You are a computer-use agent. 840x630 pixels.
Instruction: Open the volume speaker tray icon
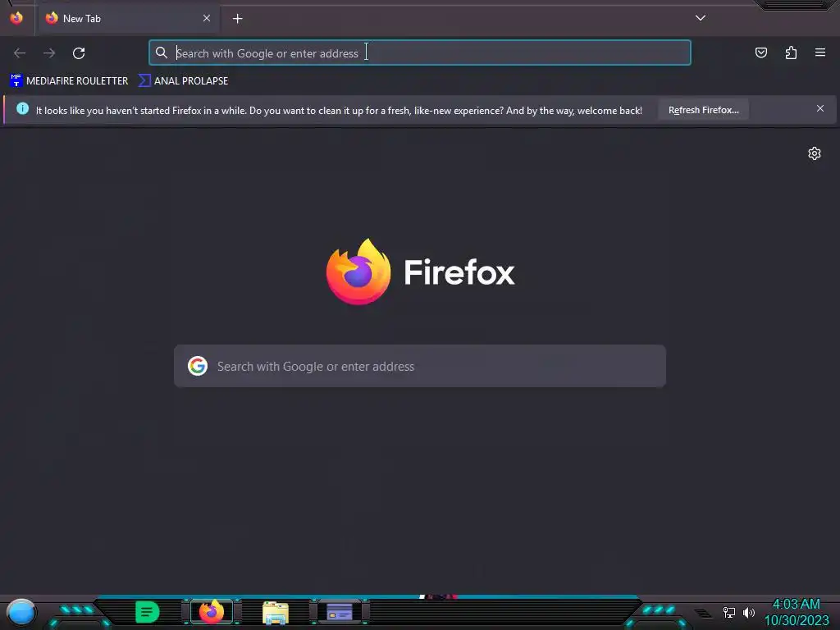(749, 612)
